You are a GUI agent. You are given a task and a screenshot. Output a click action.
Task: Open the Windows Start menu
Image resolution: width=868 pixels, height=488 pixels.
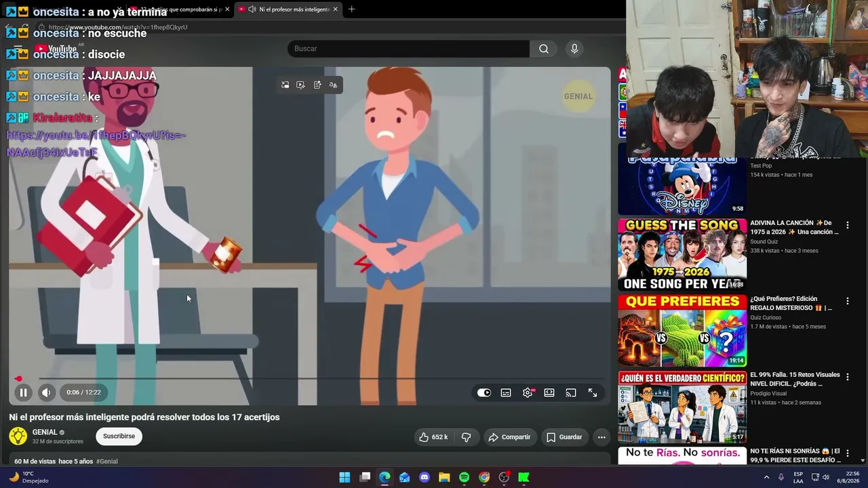click(344, 477)
